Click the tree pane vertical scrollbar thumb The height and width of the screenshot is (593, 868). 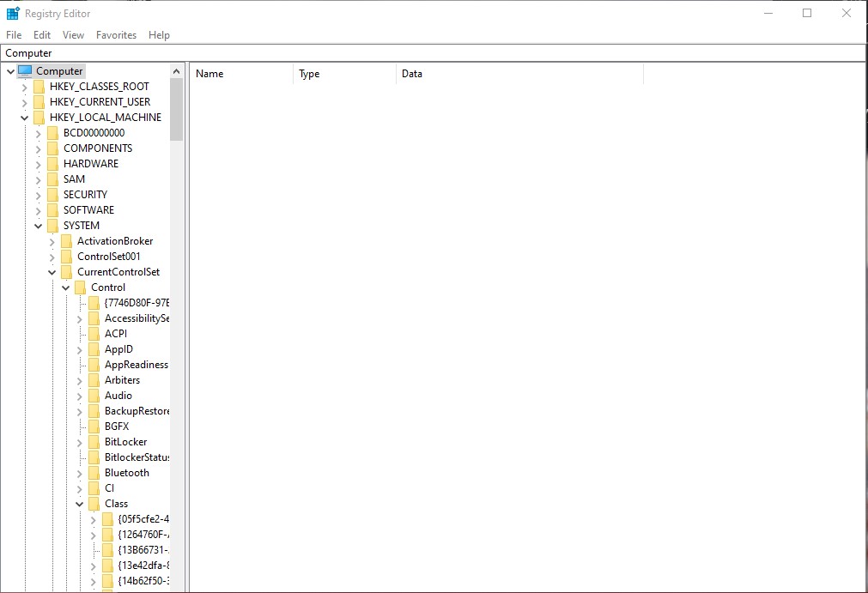click(177, 110)
